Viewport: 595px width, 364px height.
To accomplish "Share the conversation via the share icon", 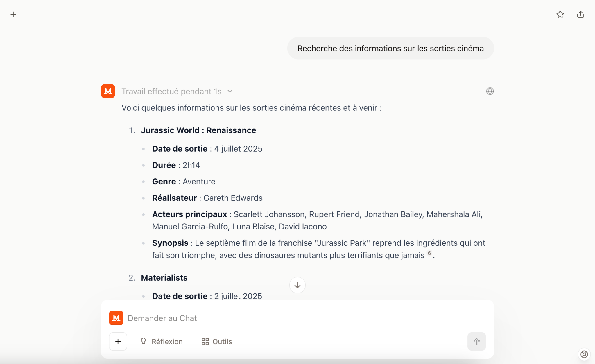I will point(580,14).
